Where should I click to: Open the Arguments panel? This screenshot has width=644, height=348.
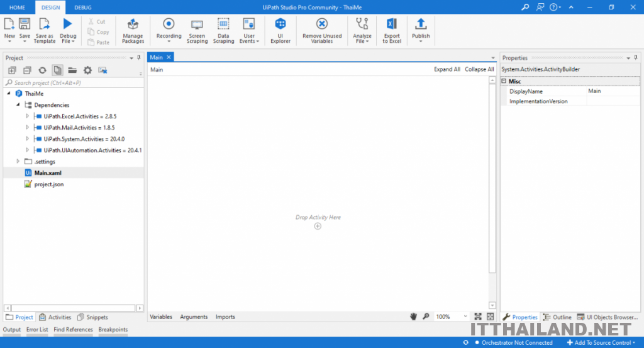194,317
